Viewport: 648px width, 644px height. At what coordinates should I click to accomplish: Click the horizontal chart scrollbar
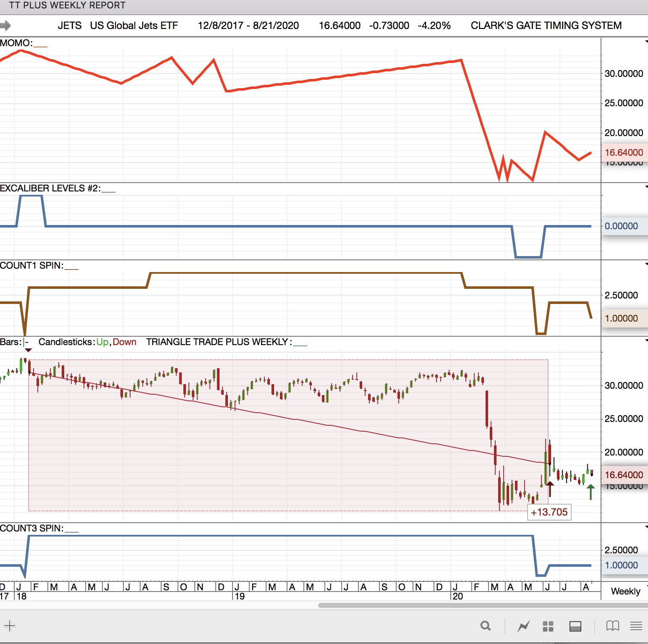coord(483,605)
